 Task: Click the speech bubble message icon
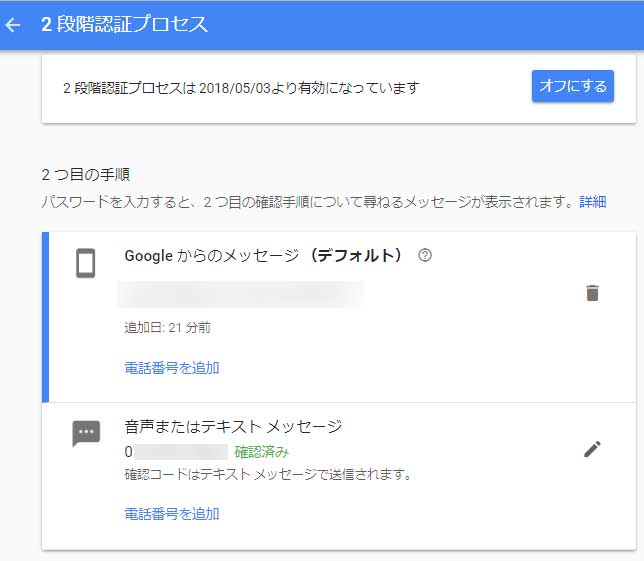[86, 434]
